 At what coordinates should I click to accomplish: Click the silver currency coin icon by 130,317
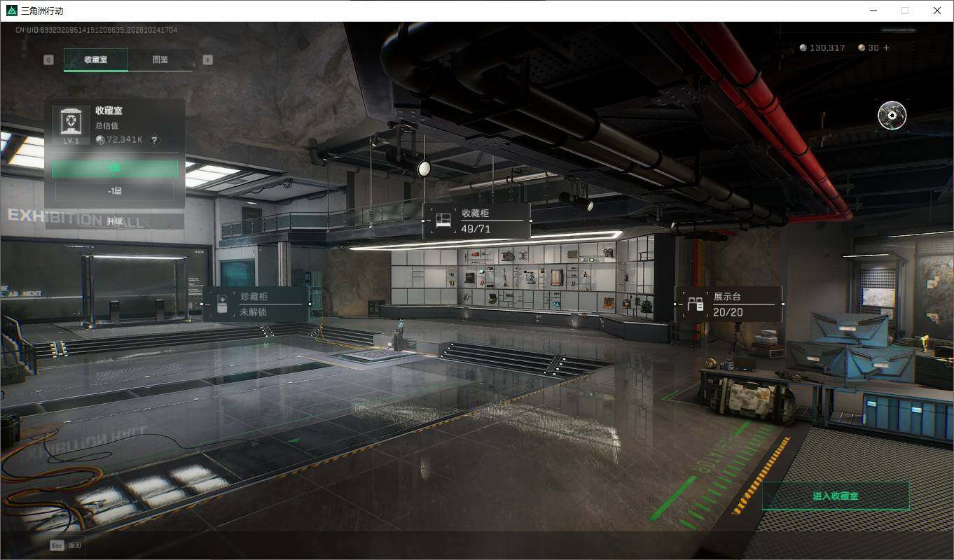803,48
